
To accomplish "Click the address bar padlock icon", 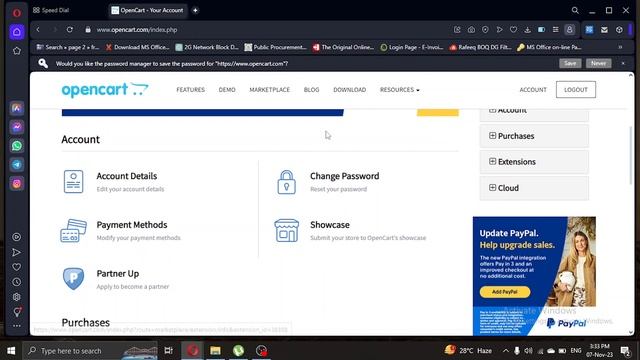I will pos(88,29).
